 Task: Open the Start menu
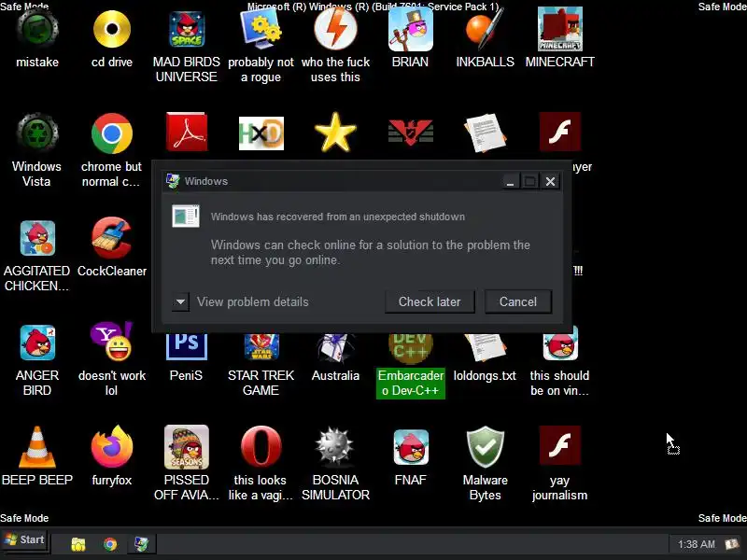[24, 540]
